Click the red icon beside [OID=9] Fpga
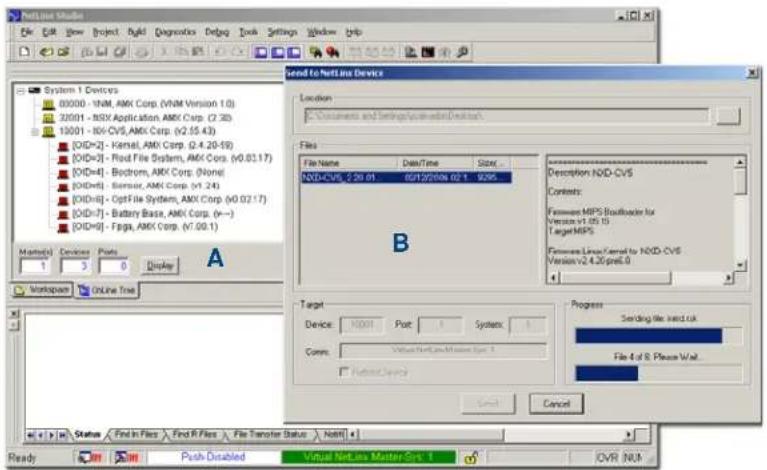Image resolution: width=767 pixels, height=470 pixels. coord(63,227)
